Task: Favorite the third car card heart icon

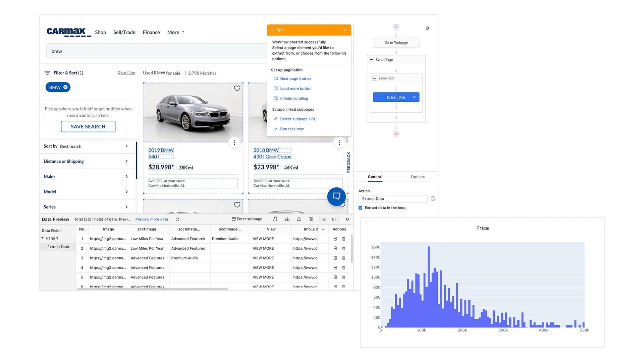Action: [x=237, y=204]
